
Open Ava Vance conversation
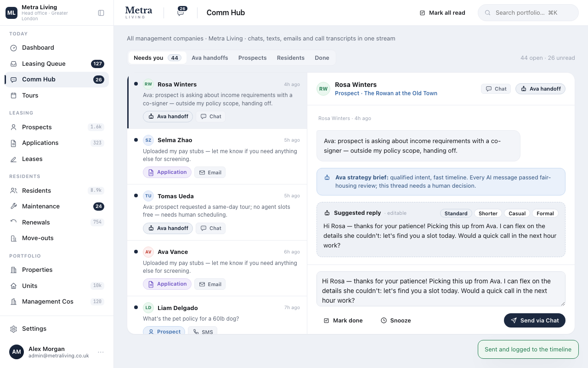217,268
